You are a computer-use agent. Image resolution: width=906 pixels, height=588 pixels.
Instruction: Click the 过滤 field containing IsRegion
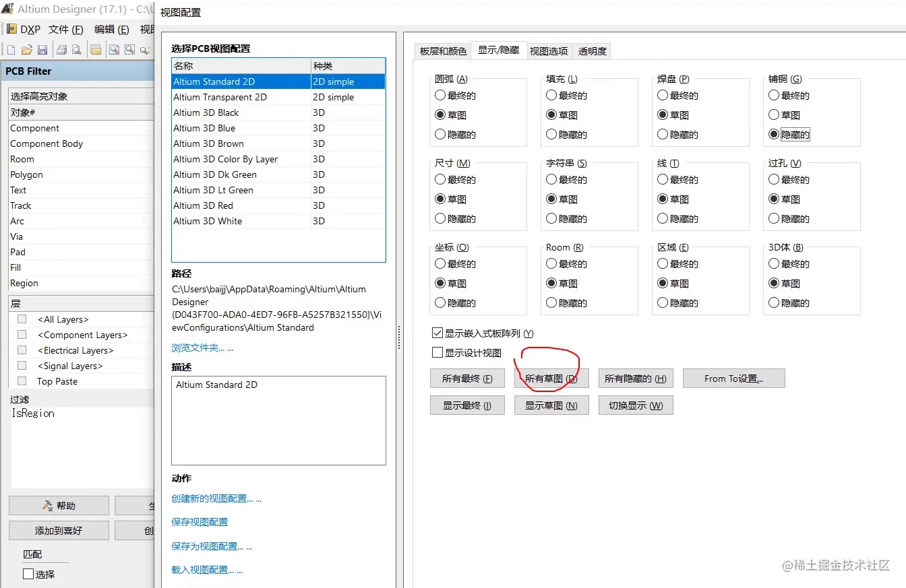[81, 447]
